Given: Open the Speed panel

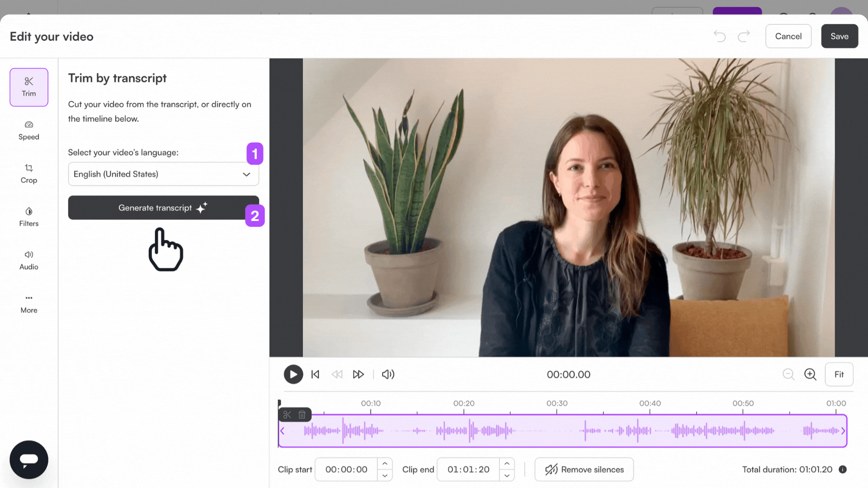Looking at the screenshot, I should coord(28,130).
